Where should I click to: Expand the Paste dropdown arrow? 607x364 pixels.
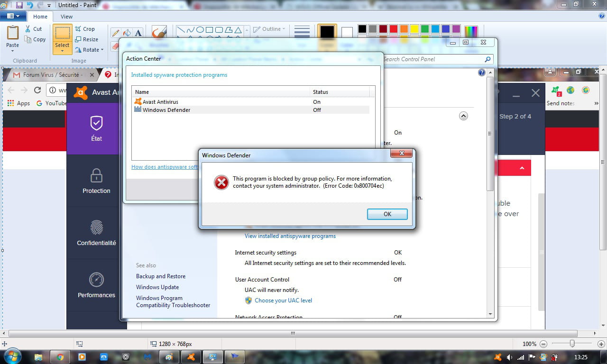pyautogui.click(x=13, y=51)
